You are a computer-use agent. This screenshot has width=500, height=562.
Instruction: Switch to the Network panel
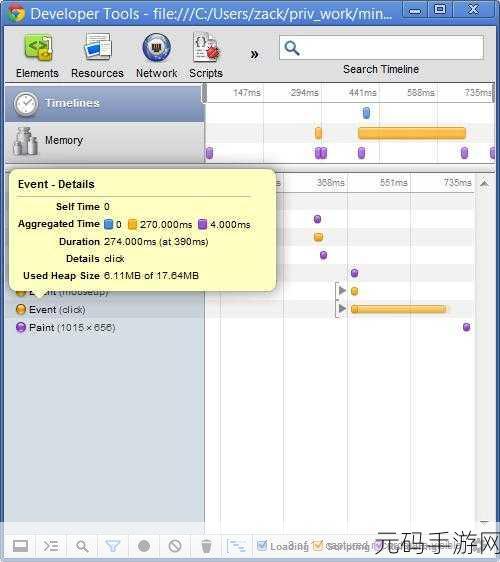click(x=157, y=55)
